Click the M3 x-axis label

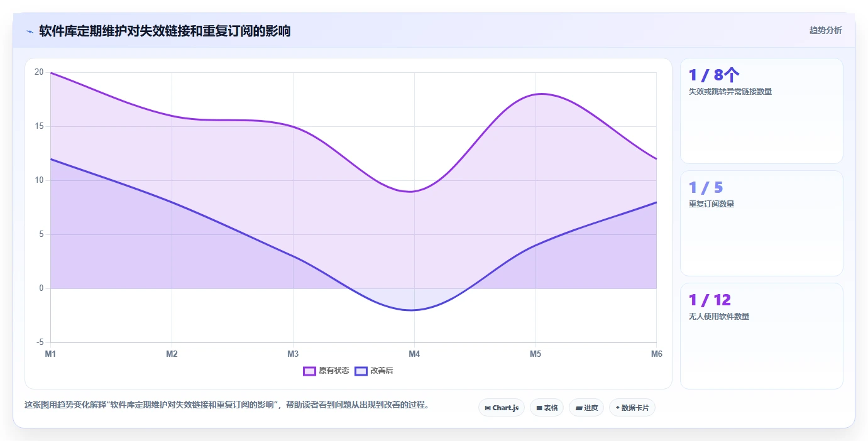[293, 354]
